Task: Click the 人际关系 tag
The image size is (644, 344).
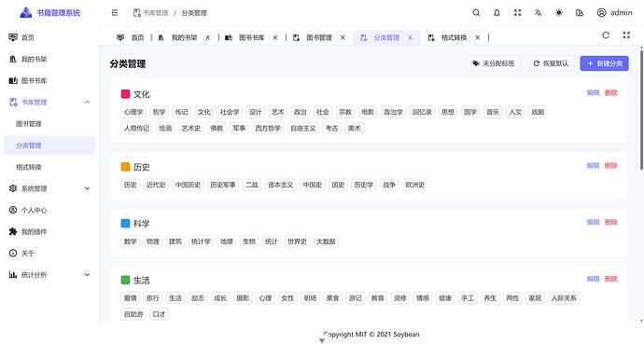Action: (564, 298)
